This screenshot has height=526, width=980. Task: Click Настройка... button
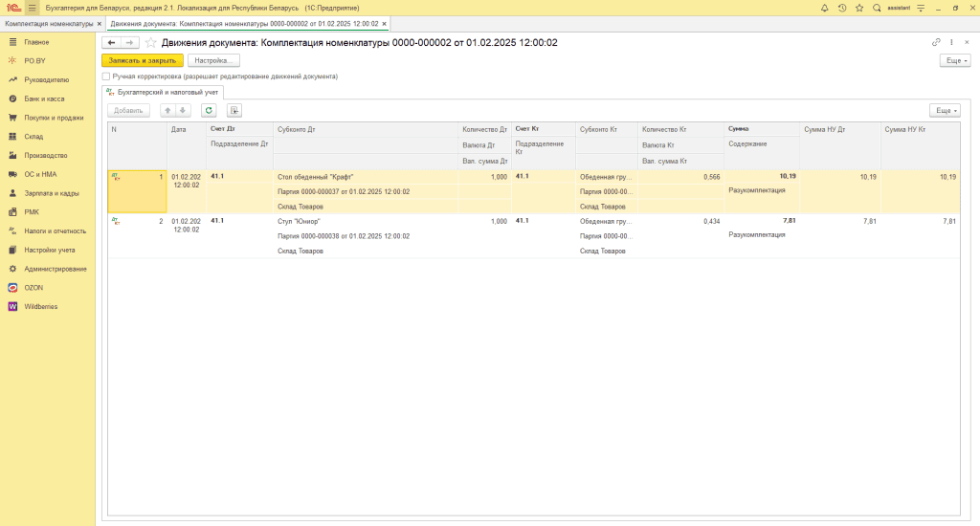tap(213, 60)
